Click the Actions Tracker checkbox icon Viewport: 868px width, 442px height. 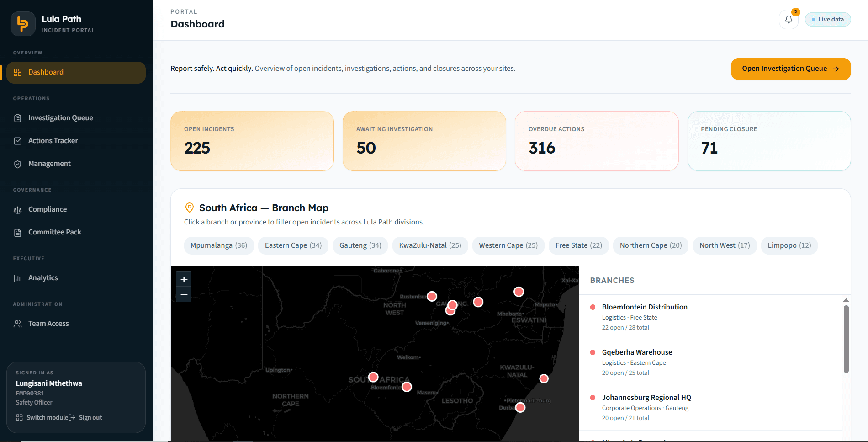[18, 141]
